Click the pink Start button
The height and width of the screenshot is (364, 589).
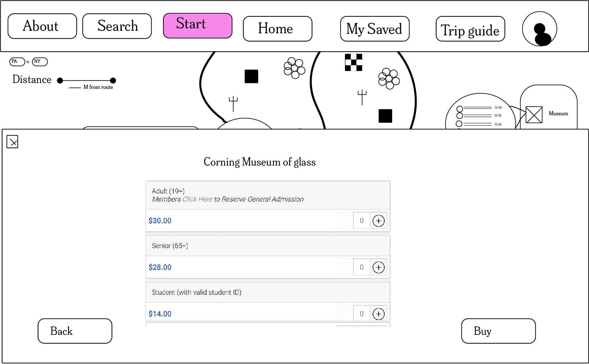197,26
